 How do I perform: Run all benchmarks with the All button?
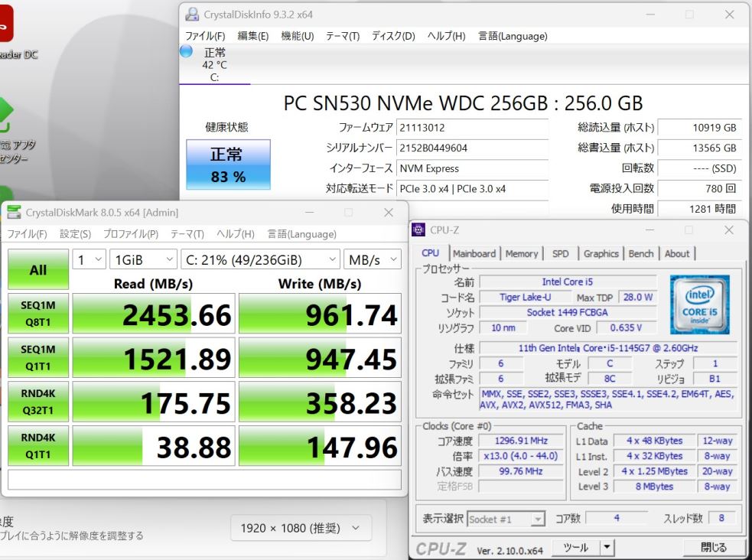pyautogui.click(x=38, y=269)
